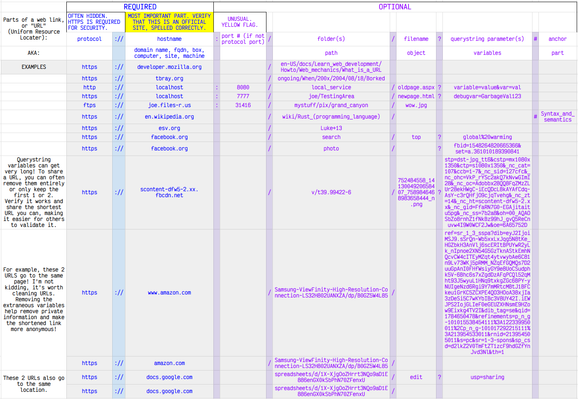Click the 'These 2 URLs also go' note
Viewport: 578px width, 399px height.
pos(34,384)
